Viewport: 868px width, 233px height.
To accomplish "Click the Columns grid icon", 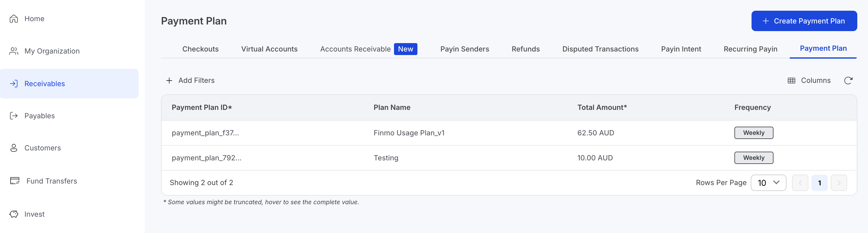I will 792,81.
